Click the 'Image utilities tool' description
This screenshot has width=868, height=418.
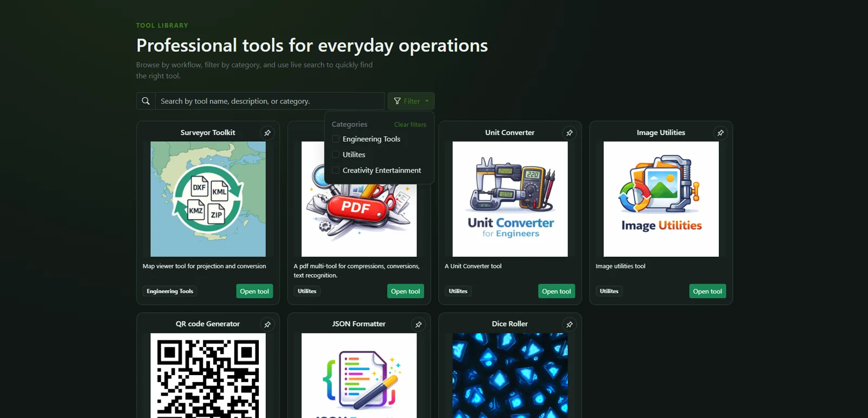[621, 267]
